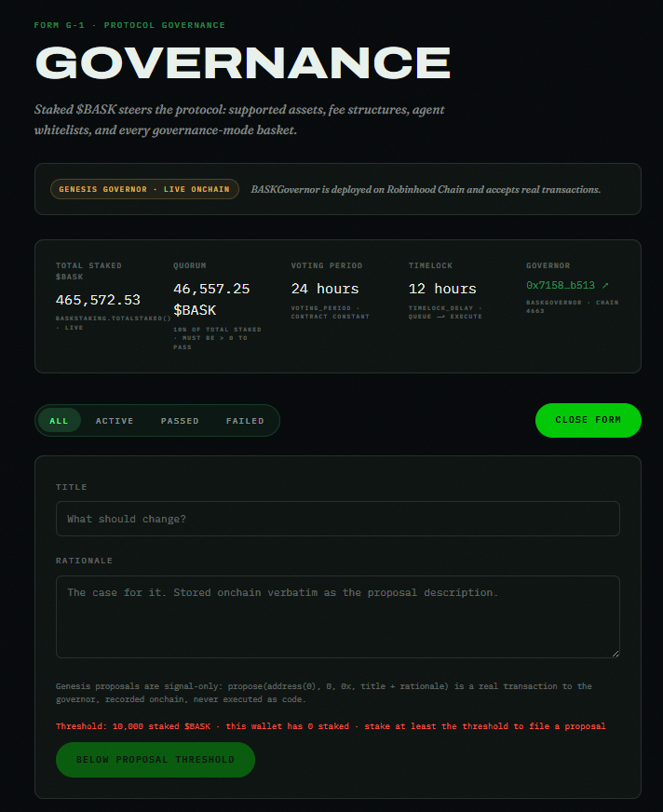Select the '465,572.53' total staked value
The height and width of the screenshot is (812, 663).
(98, 300)
